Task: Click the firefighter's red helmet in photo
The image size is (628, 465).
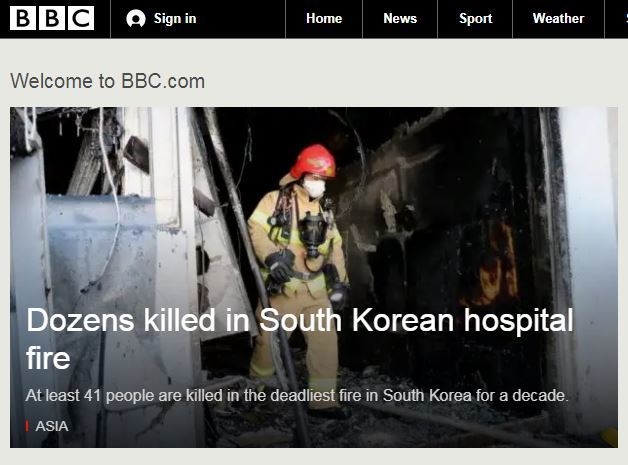Action: pos(314,161)
